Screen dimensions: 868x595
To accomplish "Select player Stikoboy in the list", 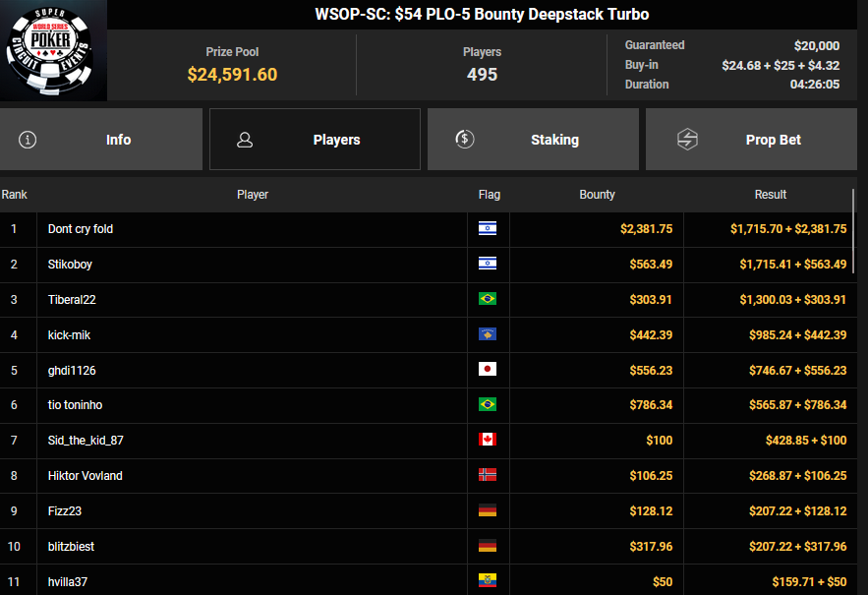I will pos(70,265).
